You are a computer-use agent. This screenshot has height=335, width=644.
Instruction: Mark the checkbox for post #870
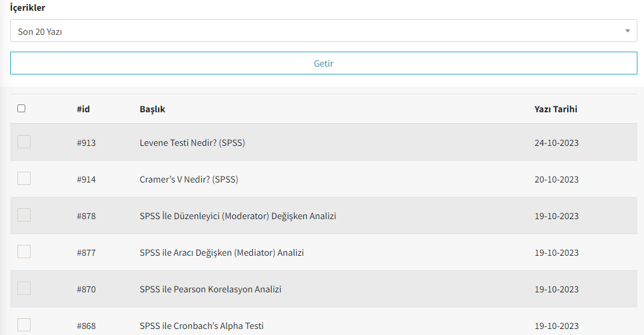pyautogui.click(x=24, y=288)
